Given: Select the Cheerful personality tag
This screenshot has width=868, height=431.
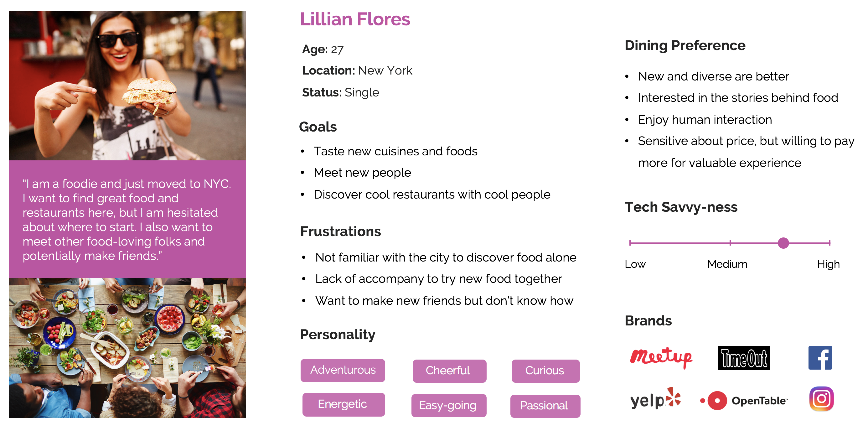Looking at the screenshot, I should click(x=449, y=371).
